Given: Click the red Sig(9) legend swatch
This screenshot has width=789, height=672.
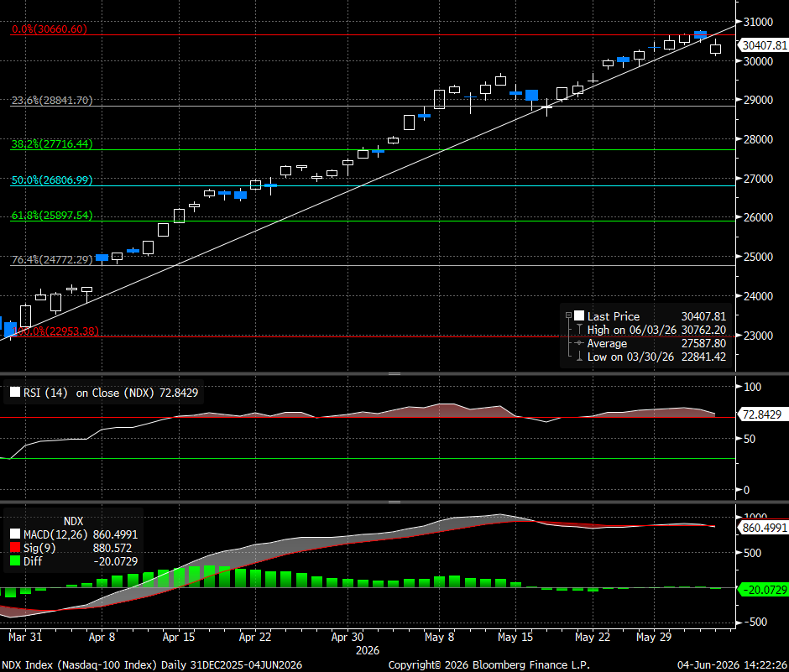Looking at the screenshot, I should tap(14, 548).
